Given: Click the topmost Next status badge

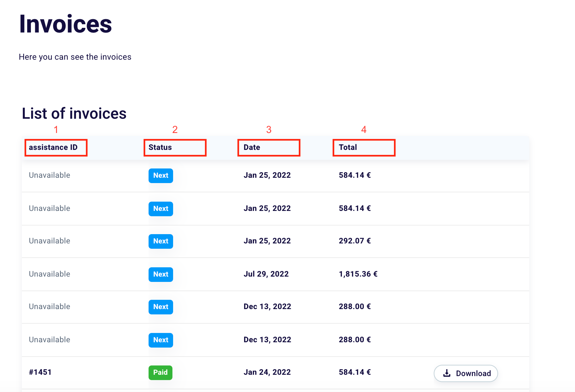Looking at the screenshot, I should (160, 175).
